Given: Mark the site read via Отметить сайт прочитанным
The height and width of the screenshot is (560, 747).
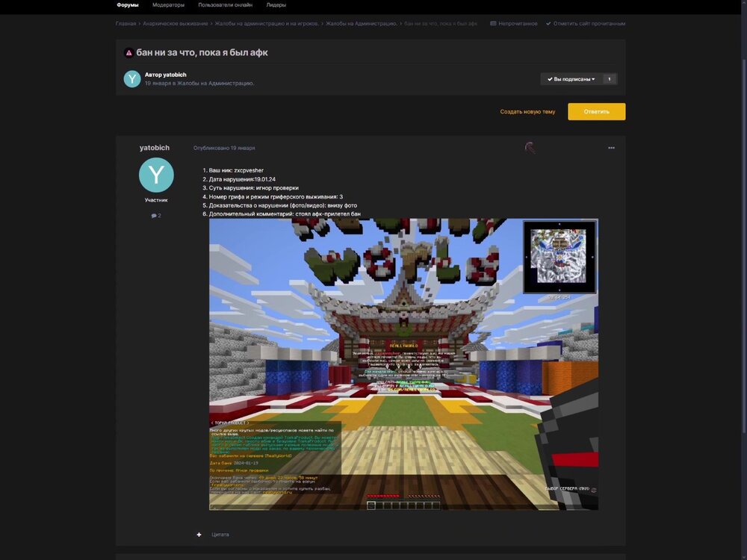Looking at the screenshot, I should [586, 23].
